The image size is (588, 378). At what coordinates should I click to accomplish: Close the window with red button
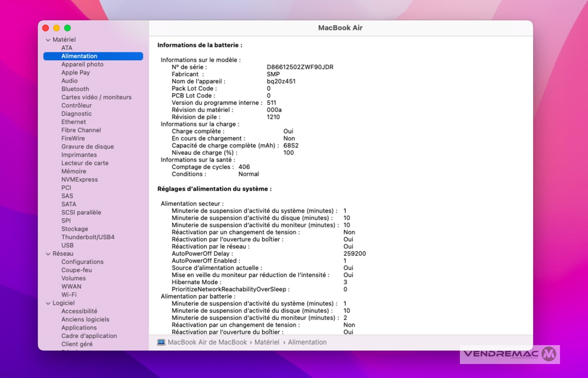pos(45,28)
